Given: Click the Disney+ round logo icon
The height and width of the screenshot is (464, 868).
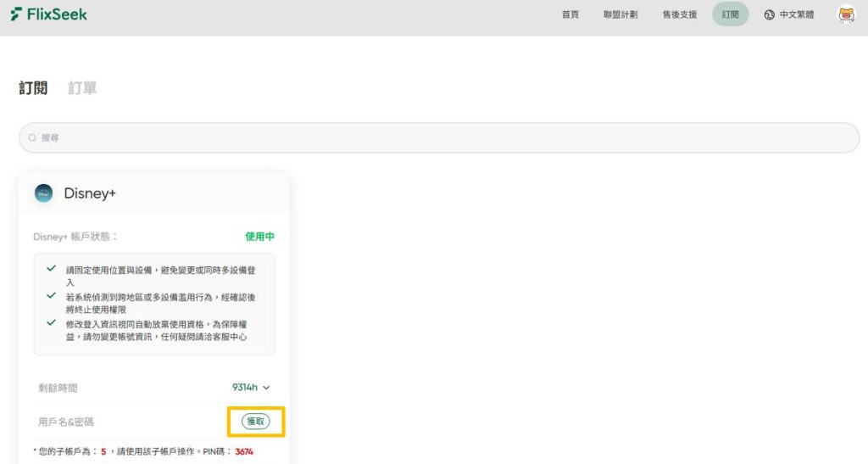Looking at the screenshot, I should pos(43,193).
